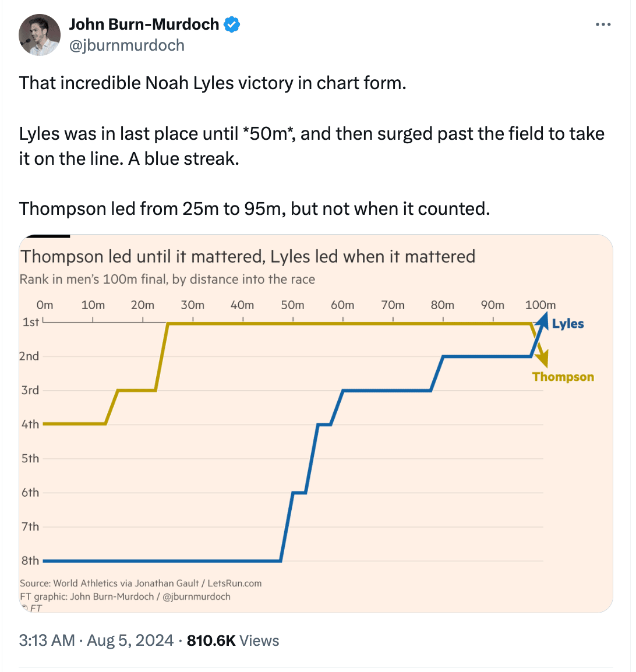Open the three-dot more options menu

click(603, 24)
